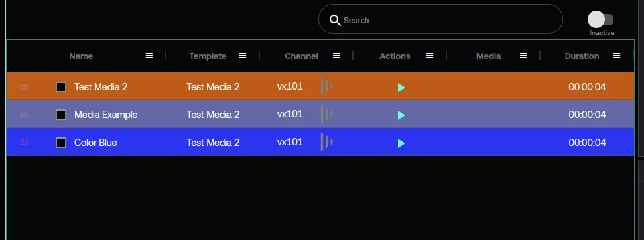Click the drag handle of Color Blue row
Image resolution: width=644 pixels, height=240 pixels.
(24, 143)
